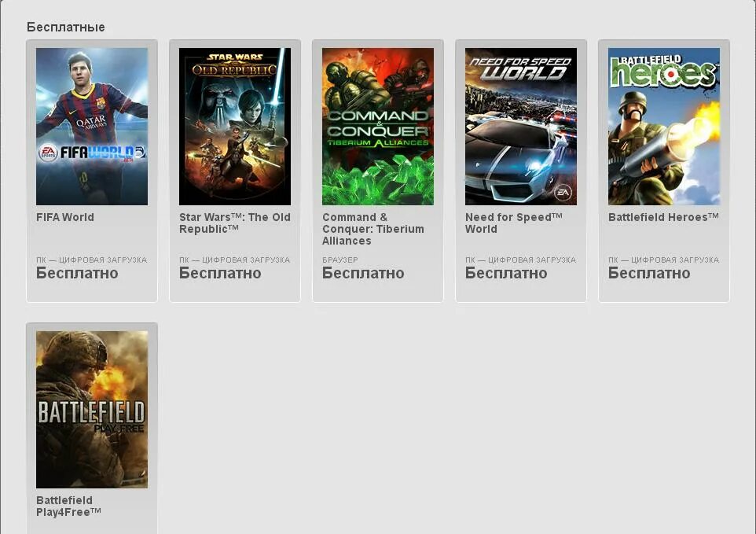Open Command & Conquer Tiberium Alliances cover

pyautogui.click(x=378, y=127)
